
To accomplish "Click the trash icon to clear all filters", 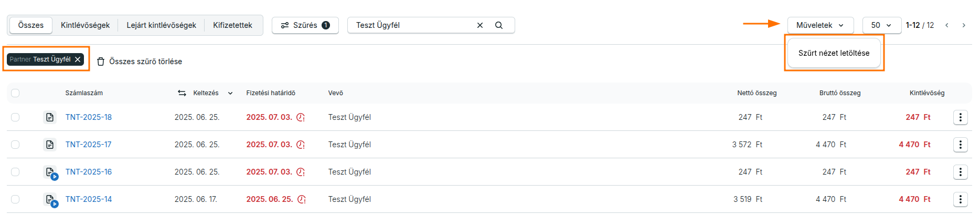I will click(101, 62).
